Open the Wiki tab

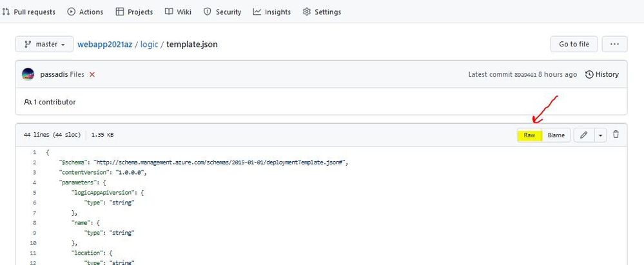tap(179, 12)
